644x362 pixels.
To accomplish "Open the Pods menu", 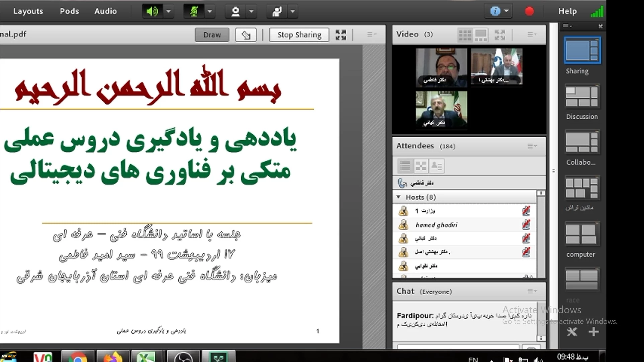I will pyautogui.click(x=69, y=11).
